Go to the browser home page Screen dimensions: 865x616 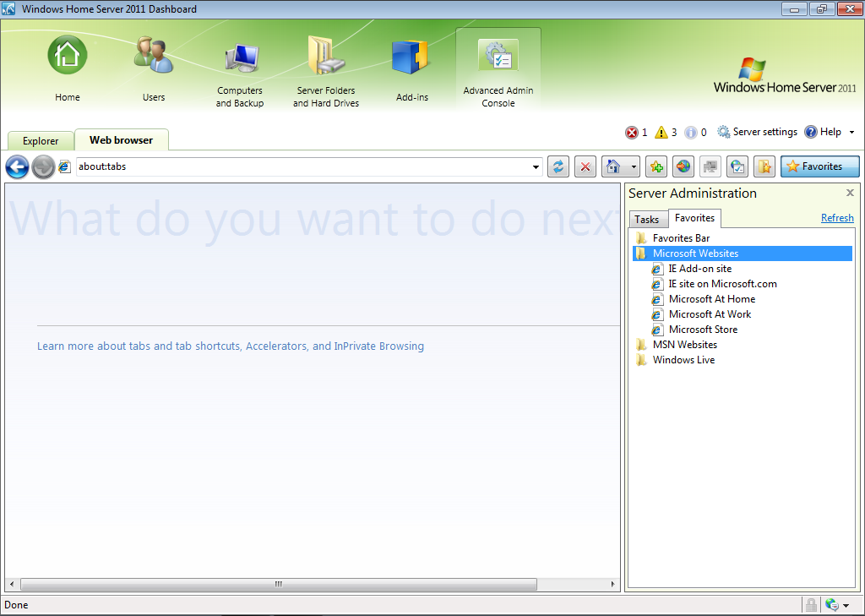pyautogui.click(x=613, y=166)
